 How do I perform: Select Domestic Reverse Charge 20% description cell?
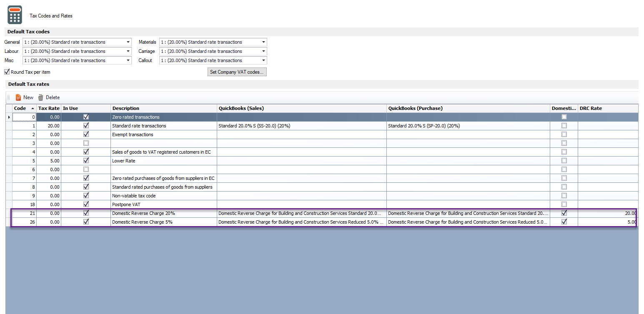point(164,213)
